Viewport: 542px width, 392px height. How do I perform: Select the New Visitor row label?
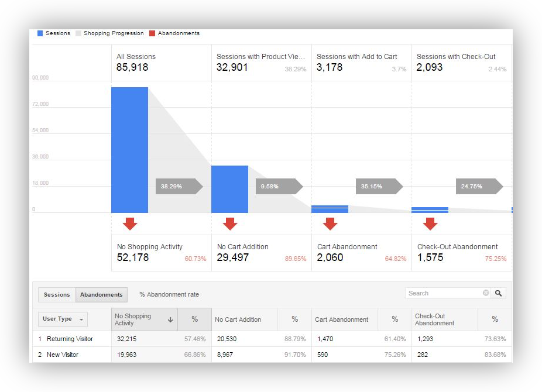pyautogui.click(x=63, y=355)
